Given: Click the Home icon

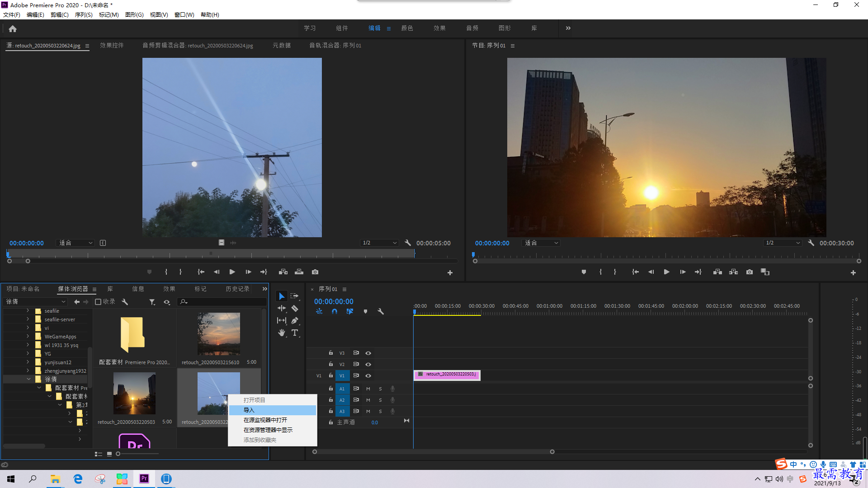Looking at the screenshot, I should coord(13,28).
